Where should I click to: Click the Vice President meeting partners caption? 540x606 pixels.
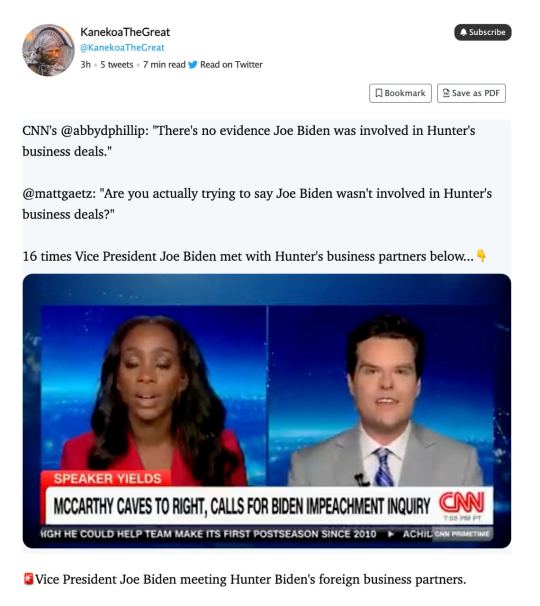coord(250,579)
